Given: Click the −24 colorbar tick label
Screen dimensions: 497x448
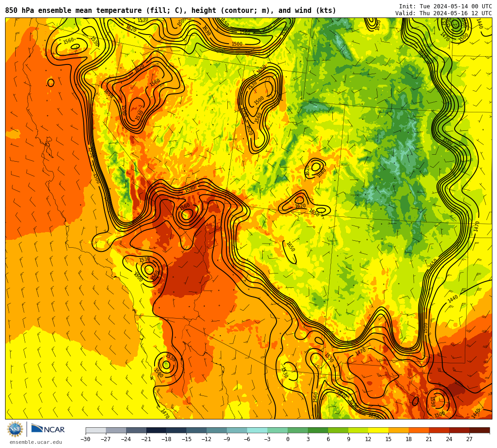Looking at the screenshot, I should pos(126,439).
